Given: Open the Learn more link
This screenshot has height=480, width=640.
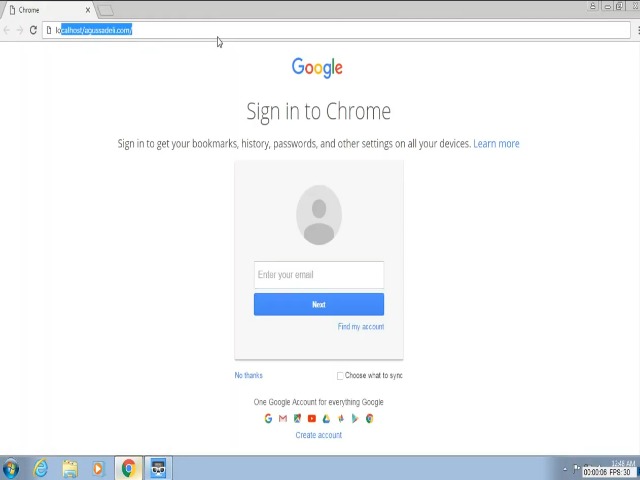Looking at the screenshot, I should pos(496,144).
